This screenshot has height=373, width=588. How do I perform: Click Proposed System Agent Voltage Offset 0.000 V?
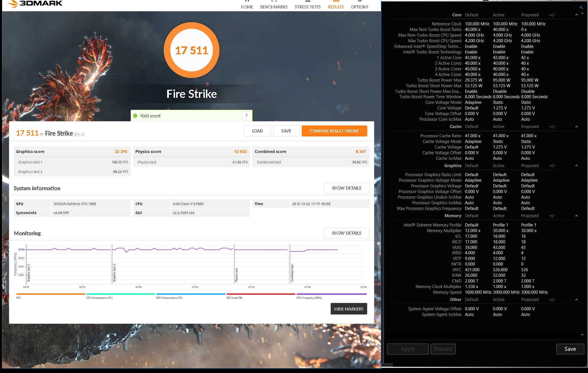tap(528, 309)
